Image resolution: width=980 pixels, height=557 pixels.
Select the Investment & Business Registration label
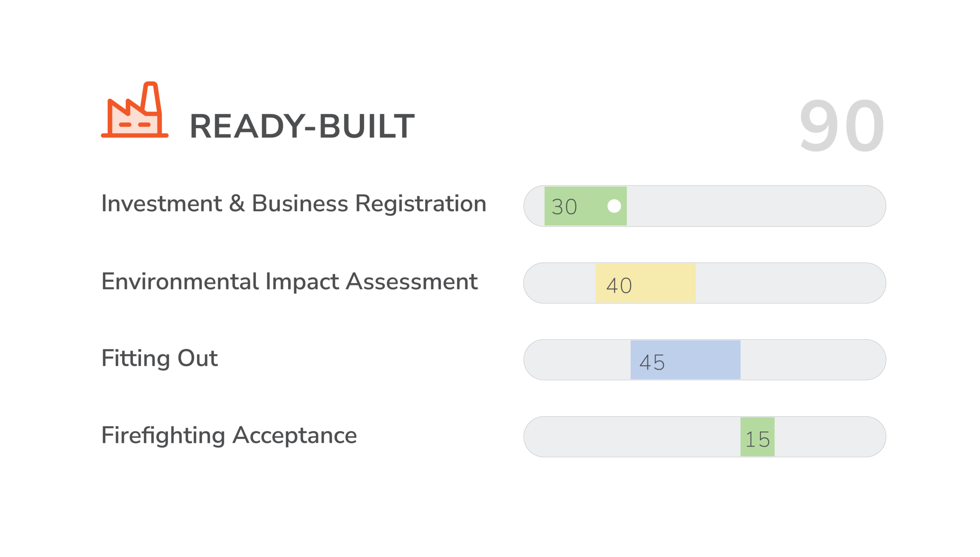coord(294,203)
